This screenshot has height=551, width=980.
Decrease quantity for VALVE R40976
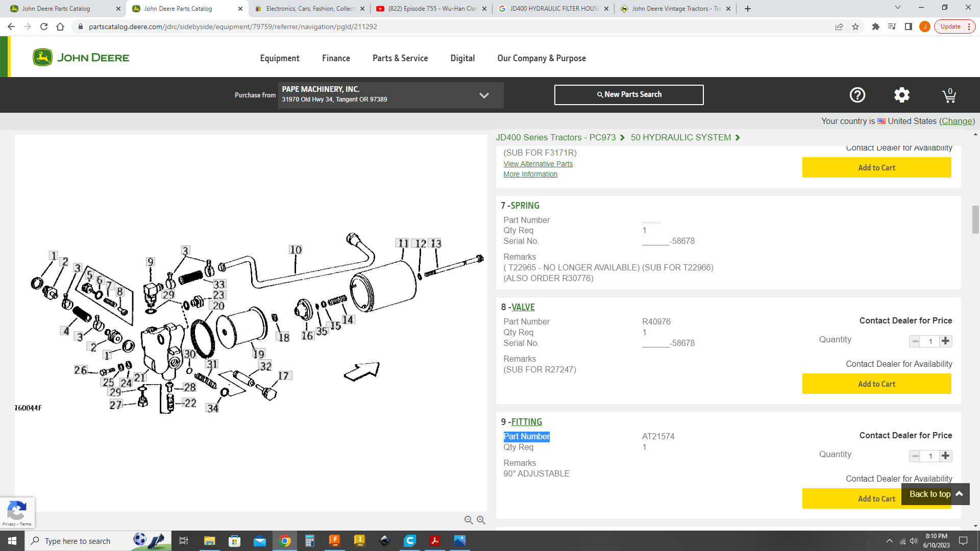(915, 341)
